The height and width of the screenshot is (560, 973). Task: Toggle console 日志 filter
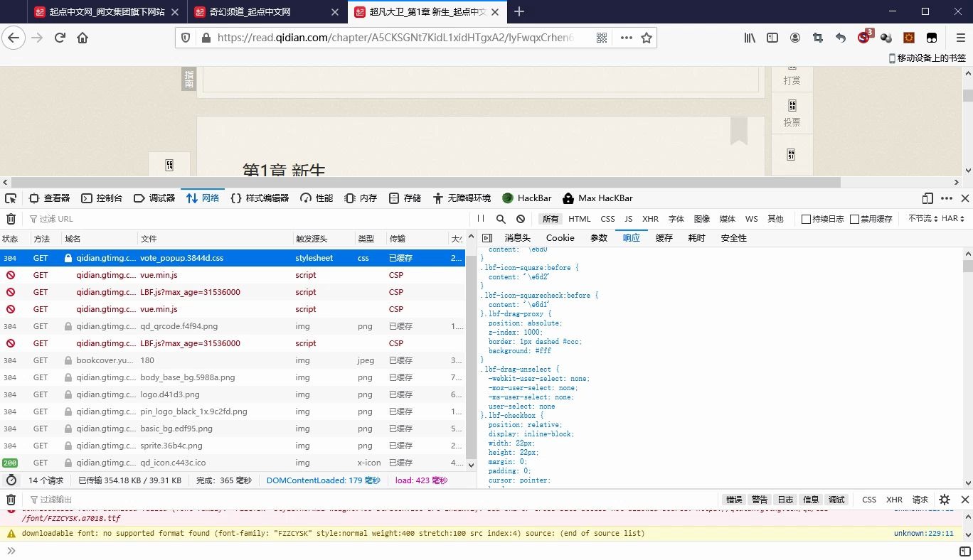[785, 500]
